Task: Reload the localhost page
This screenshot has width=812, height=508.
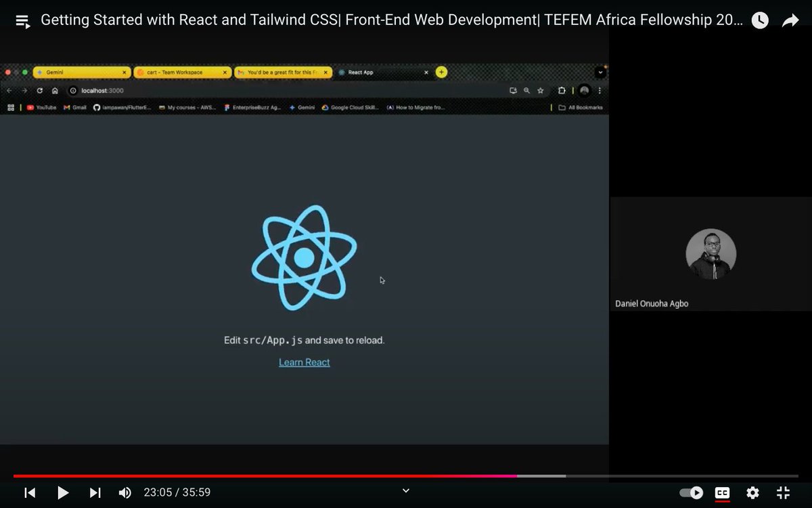Action: pos(40,90)
